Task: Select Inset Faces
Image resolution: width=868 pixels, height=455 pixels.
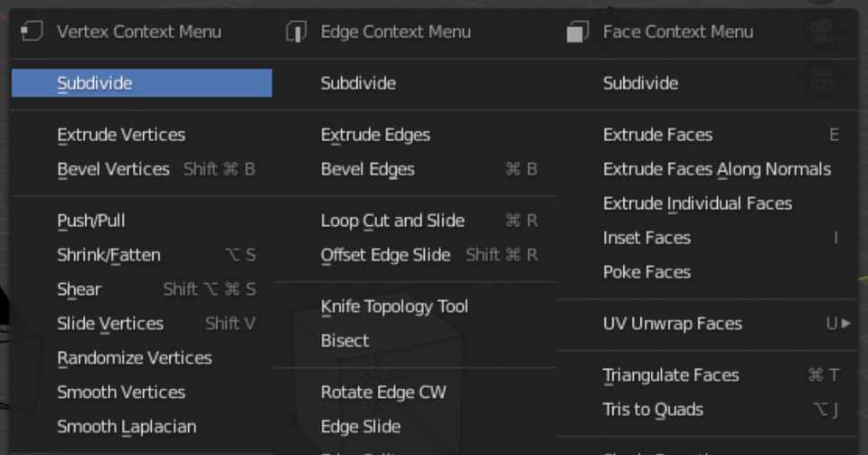Action: (x=646, y=238)
